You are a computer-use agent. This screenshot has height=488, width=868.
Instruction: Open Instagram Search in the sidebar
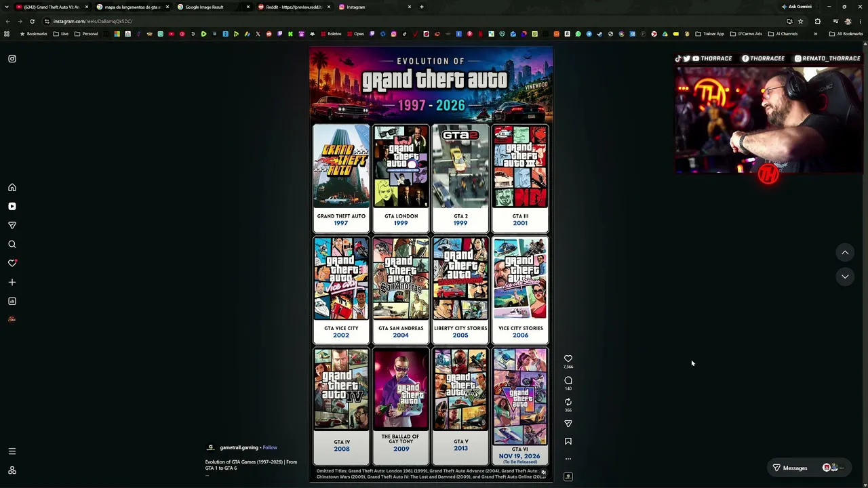[x=12, y=244]
